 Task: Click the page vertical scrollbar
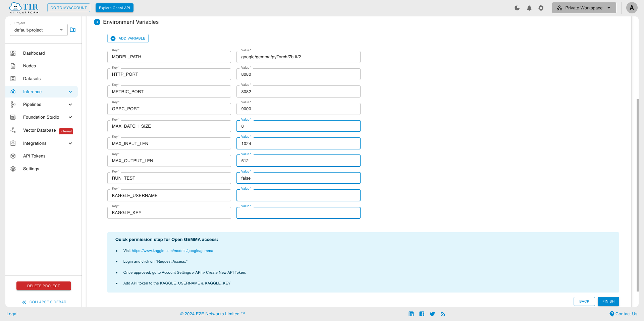638,195
